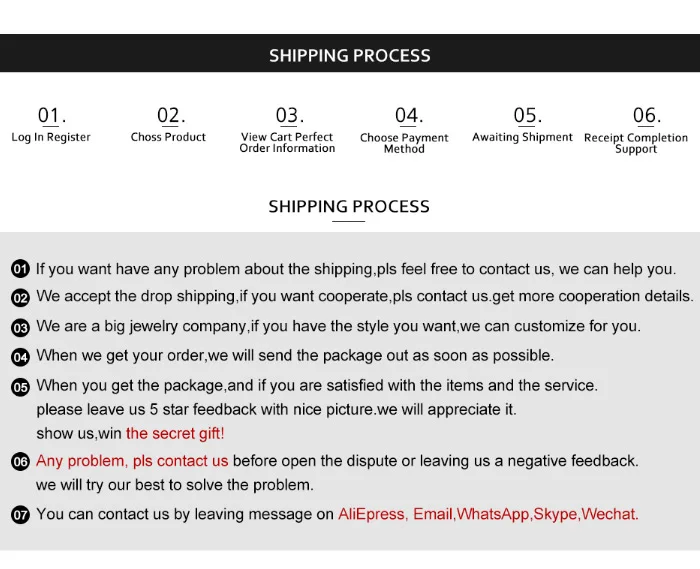
Task: Click the black 02 circle bullet icon
Action: click(x=20, y=298)
